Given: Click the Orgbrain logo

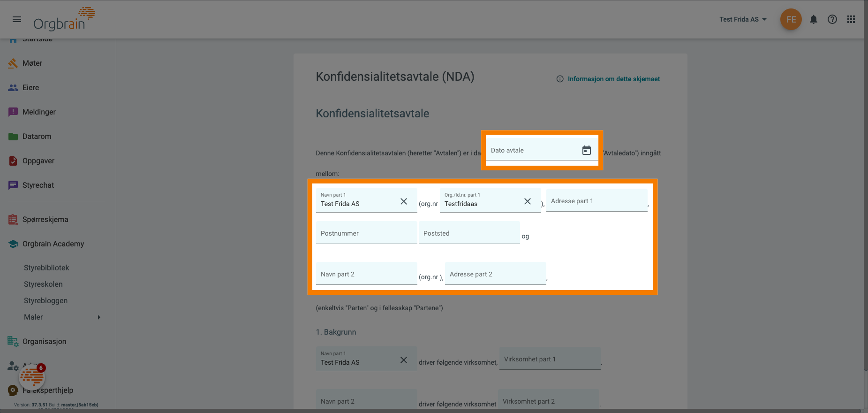Looking at the screenshot, I should click(x=64, y=19).
